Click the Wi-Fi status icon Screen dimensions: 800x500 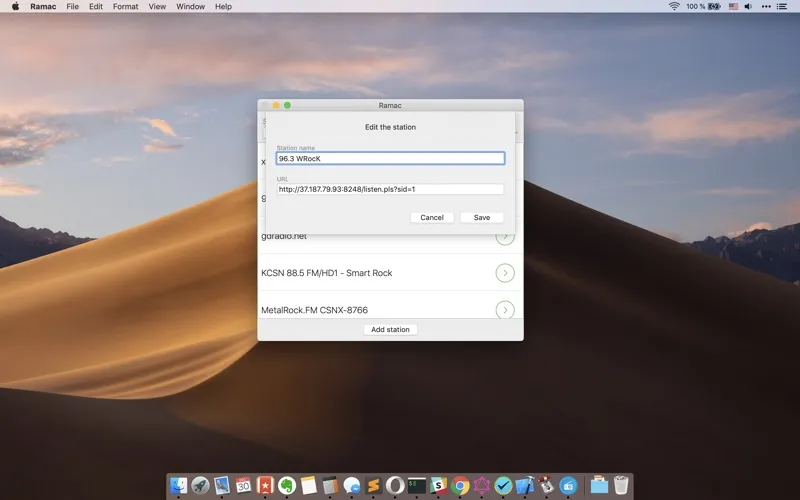[674, 6]
